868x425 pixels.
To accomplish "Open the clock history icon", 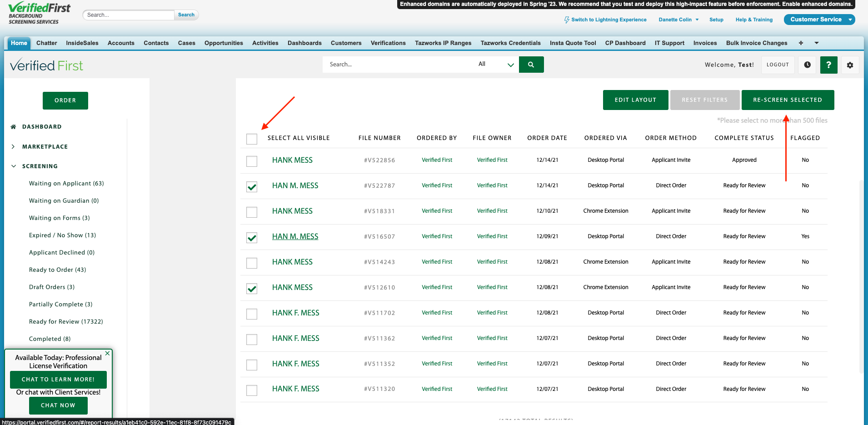I will point(807,65).
